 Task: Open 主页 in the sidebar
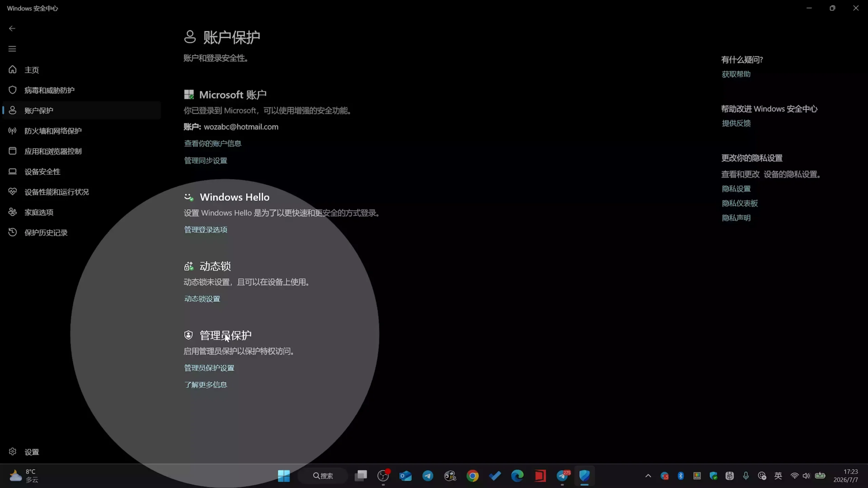pos(81,70)
